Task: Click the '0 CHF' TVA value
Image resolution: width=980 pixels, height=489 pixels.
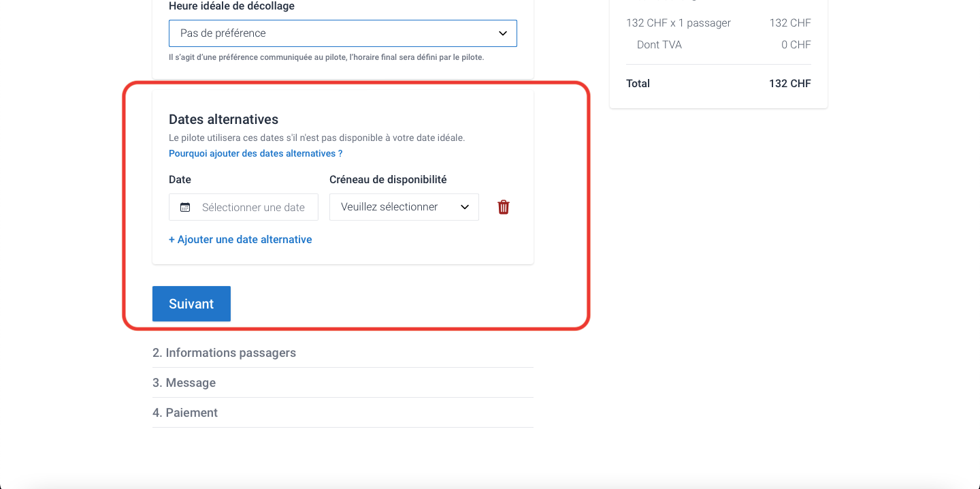Action: coord(796,44)
